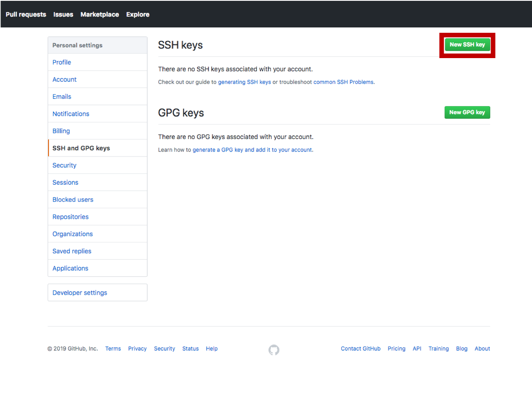
Task: Click Privacy in the footer
Action: coord(137,349)
